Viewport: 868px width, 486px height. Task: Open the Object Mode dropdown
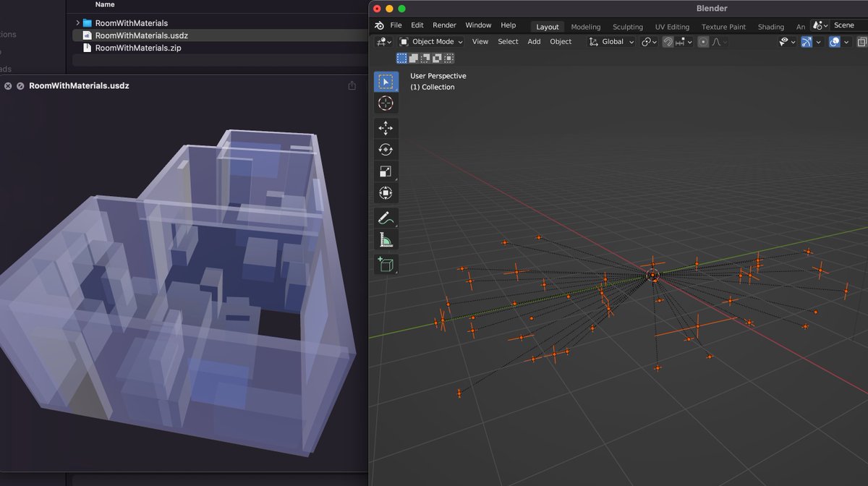pyautogui.click(x=430, y=42)
